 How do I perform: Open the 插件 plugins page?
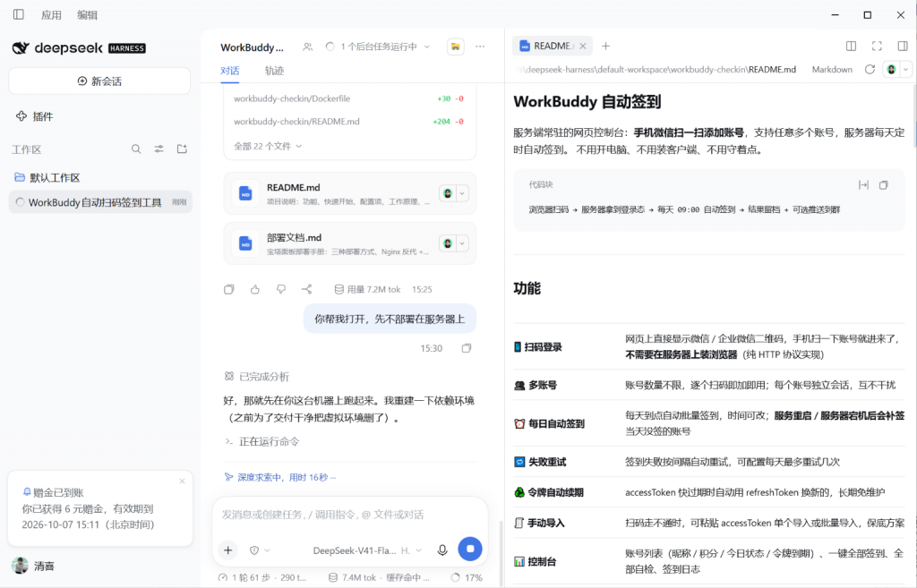click(x=35, y=116)
